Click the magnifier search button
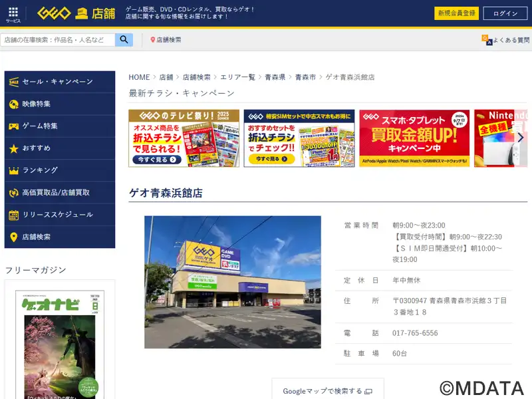Screen dimensions: 532x399 click(x=124, y=40)
